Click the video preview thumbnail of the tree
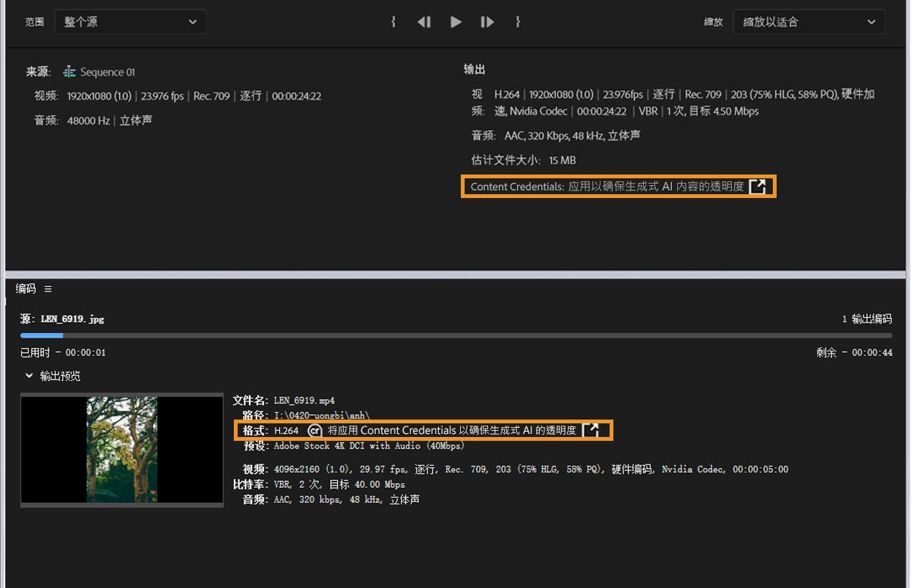This screenshot has width=911, height=588. pyautogui.click(x=121, y=450)
